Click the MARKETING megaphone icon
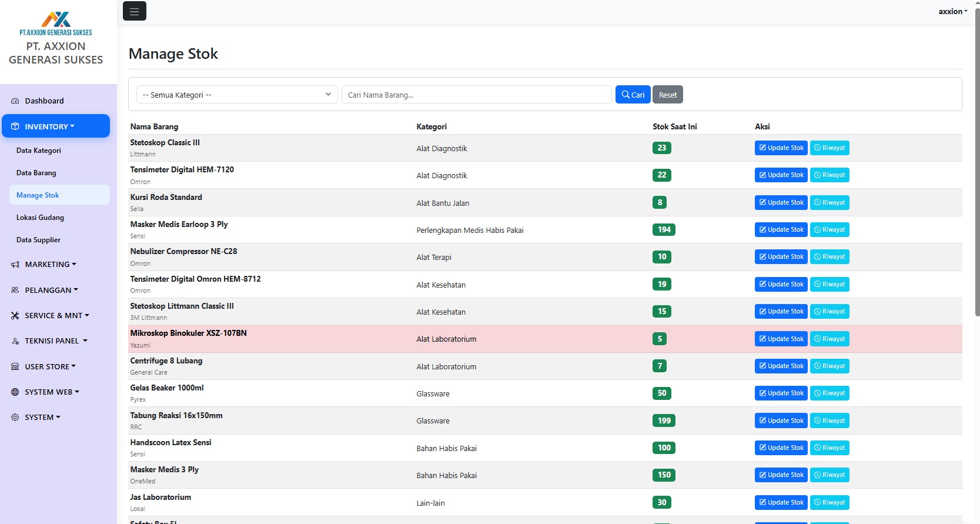This screenshot has height=524, width=980. (x=15, y=265)
